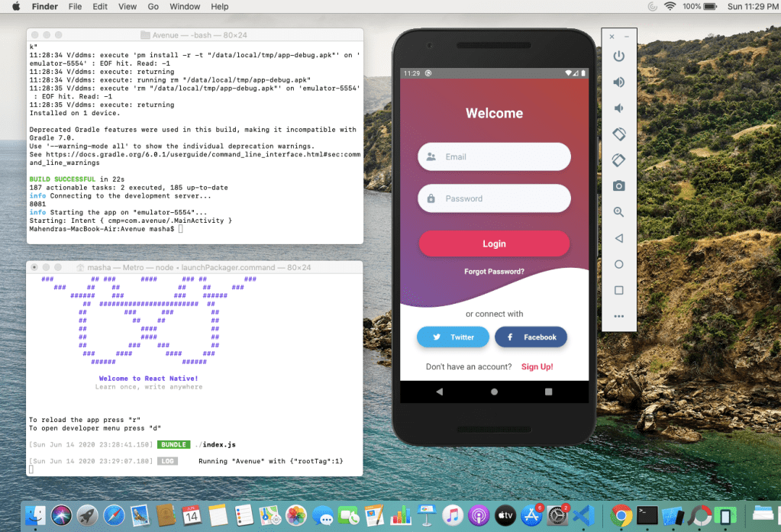
Task: Tap the Forgot Password? link
Action: click(494, 272)
